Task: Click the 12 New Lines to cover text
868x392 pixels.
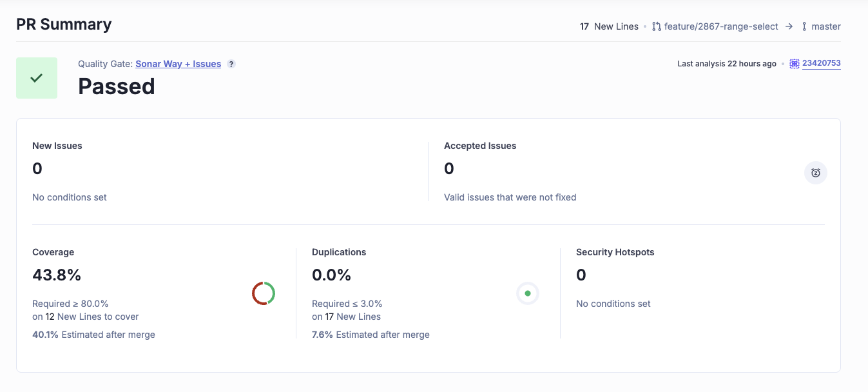Action: pos(92,317)
